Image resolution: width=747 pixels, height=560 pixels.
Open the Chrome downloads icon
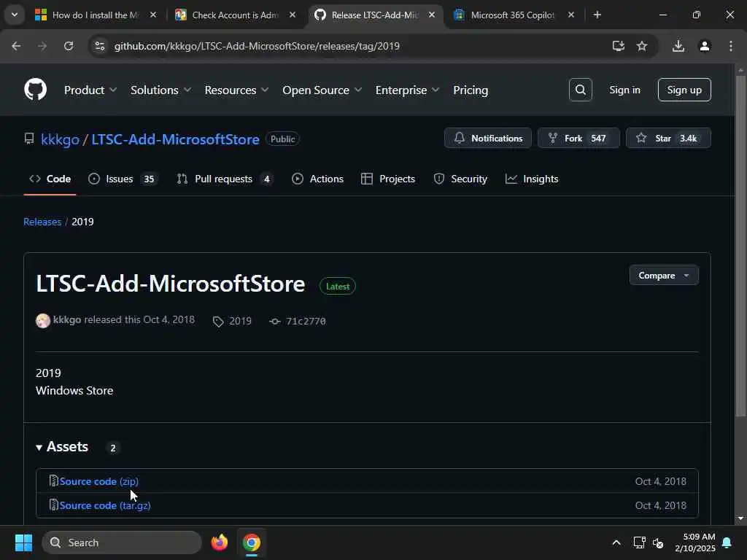pyautogui.click(x=678, y=46)
